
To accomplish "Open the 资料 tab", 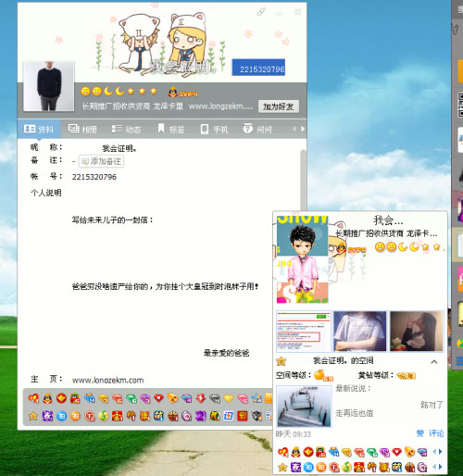I will point(39,129).
